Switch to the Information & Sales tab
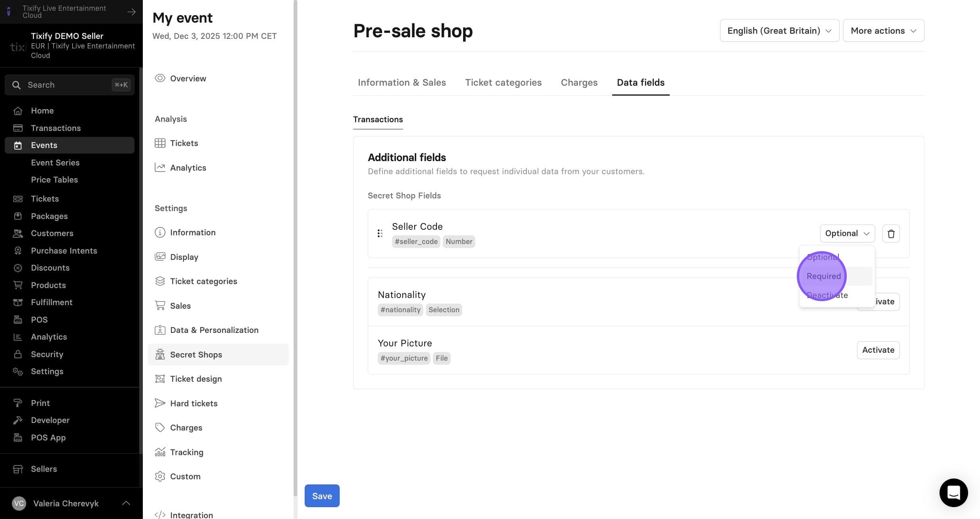Image resolution: width=980 pixels, height=519 pixels. tap(402, 83)
